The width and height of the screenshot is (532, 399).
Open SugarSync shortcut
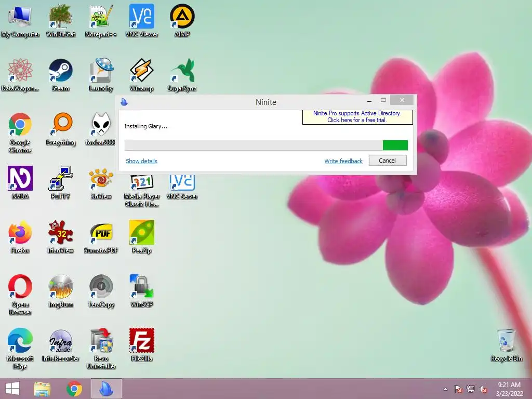[x=182, y=75]
